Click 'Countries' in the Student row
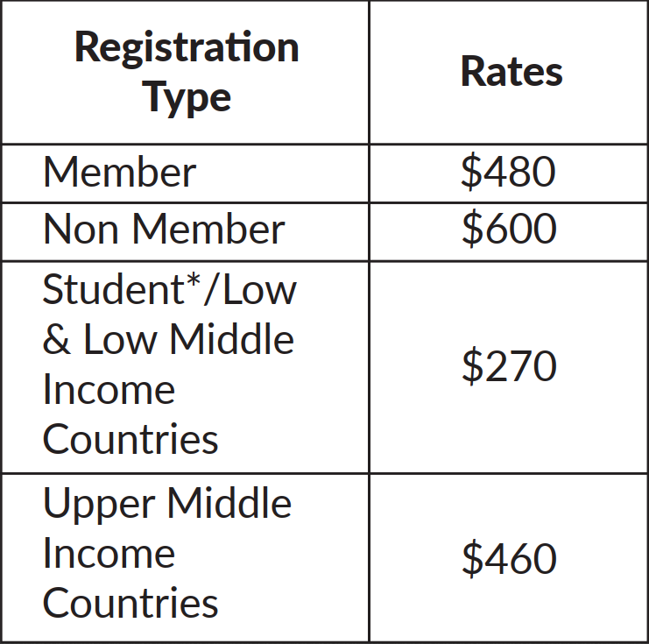 [x=131, y=439]
